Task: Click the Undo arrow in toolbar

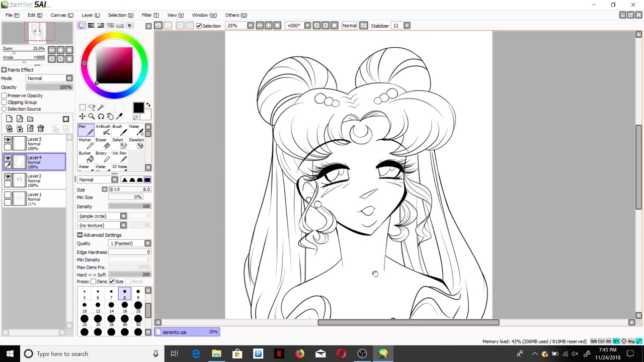Action: point(158,26)
